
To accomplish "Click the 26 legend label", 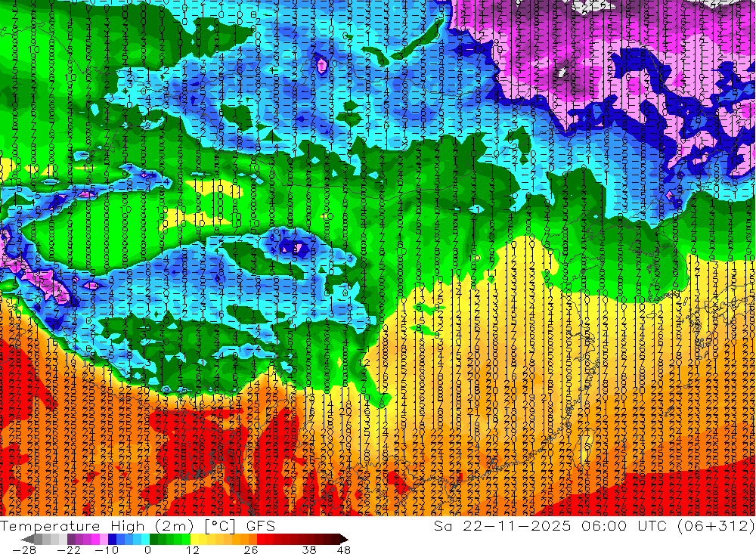I will coord(251,549).
